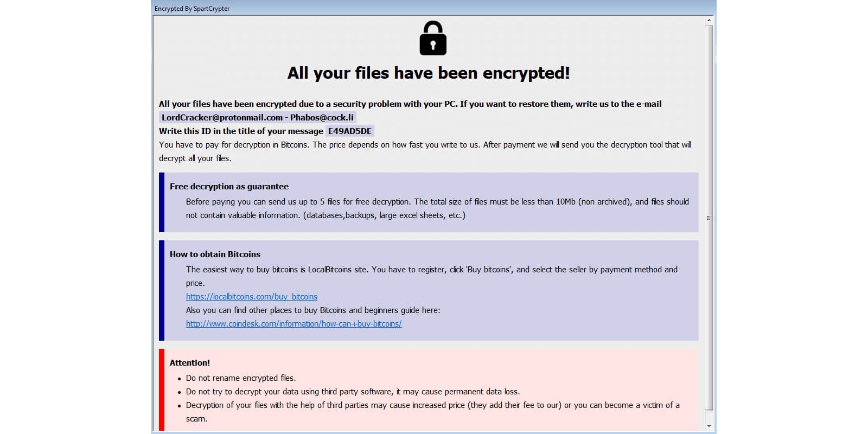Click the black padlock icon
The width and height of the screenshot is (868, 434).
(x=432, y=38)
